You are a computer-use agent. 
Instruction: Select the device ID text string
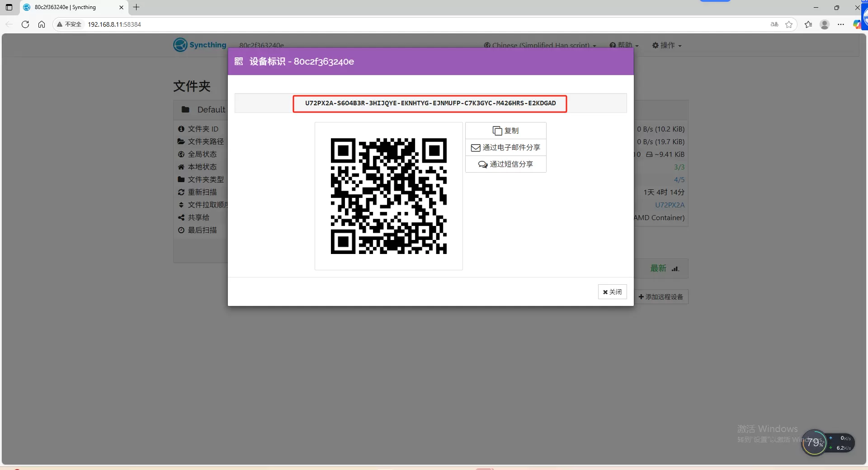tap(430, 103)
